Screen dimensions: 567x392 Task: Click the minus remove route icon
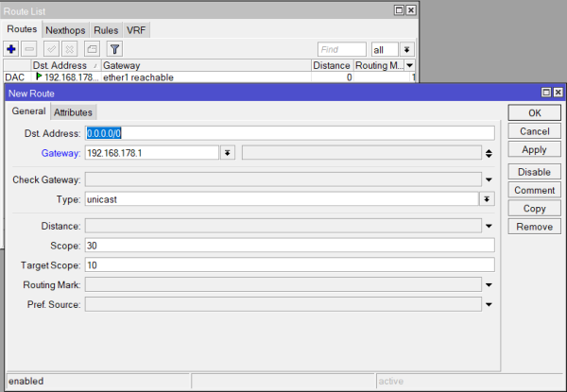tap(30, 48)
